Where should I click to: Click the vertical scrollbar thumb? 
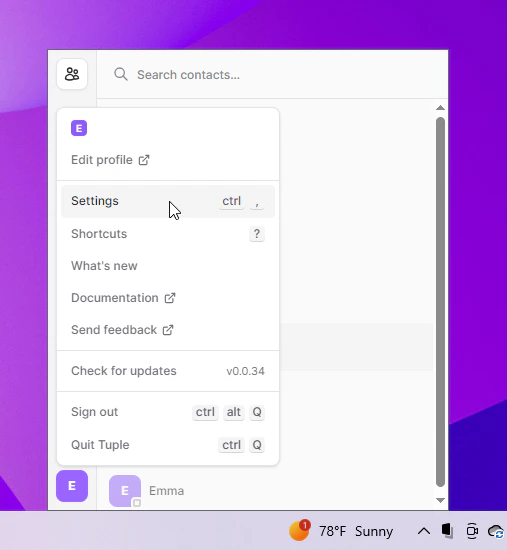(440, 302)
